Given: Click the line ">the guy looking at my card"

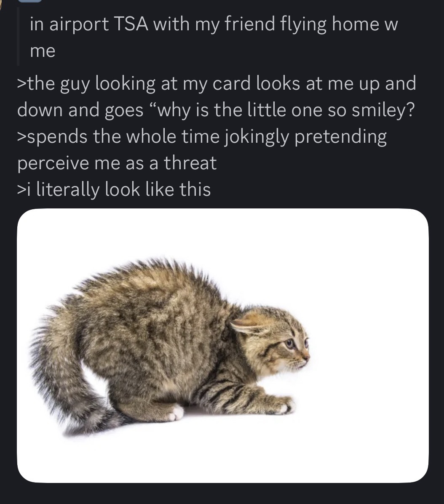Looking at the screenshot, I should (x=217, y=83).
